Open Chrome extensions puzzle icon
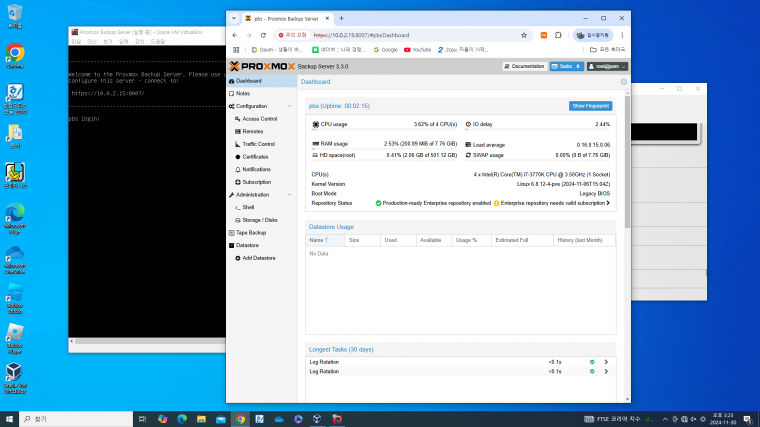 pyautogui.click(x=558, y=35)
